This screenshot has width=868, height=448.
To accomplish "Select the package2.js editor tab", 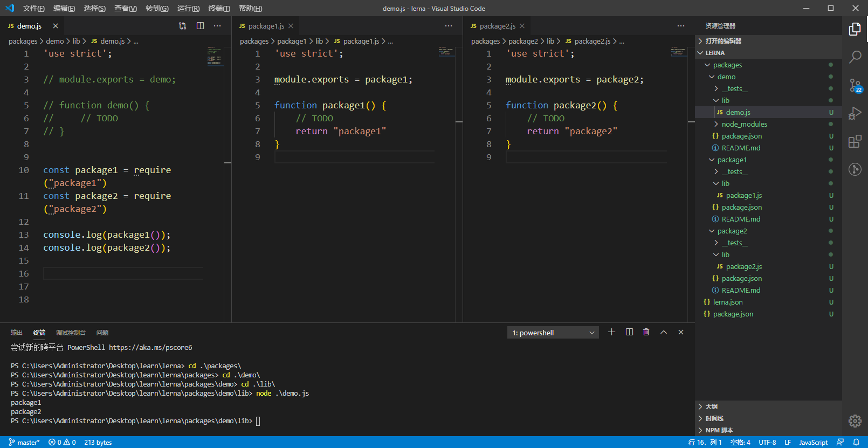I will click(498, 26).
